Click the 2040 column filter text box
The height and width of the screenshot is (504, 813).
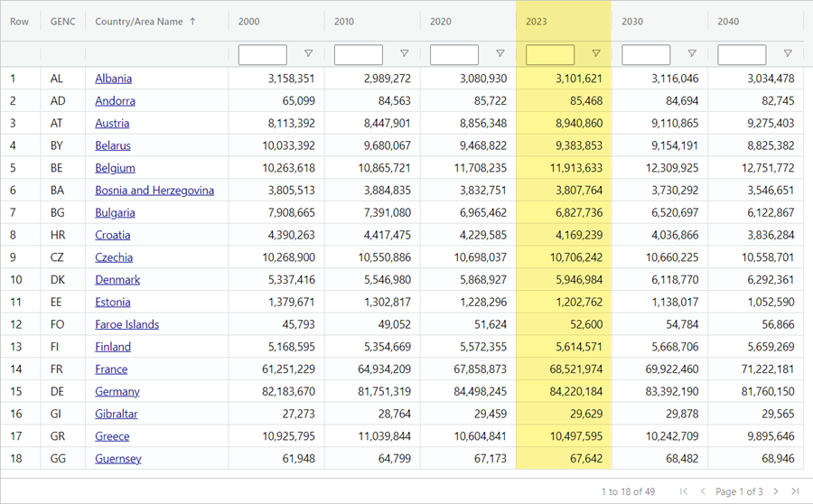pyautogui.click(x=742, y=54)
